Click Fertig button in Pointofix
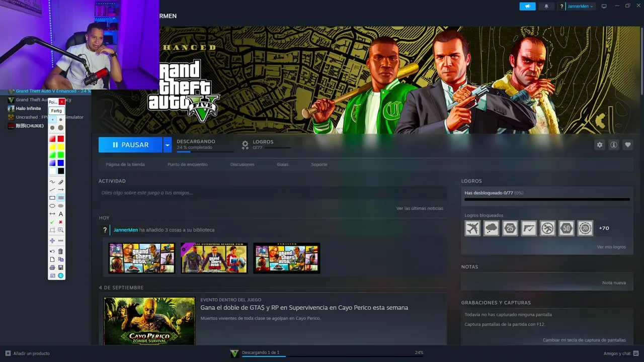The height and width of the screenshot is (362, 644). point(56,111)
